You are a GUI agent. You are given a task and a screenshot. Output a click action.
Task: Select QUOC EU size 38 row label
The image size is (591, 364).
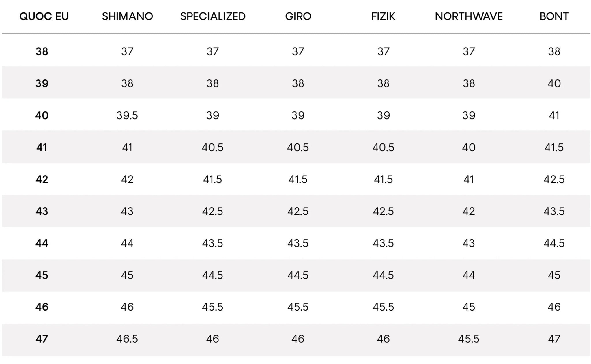coord(42,52)
